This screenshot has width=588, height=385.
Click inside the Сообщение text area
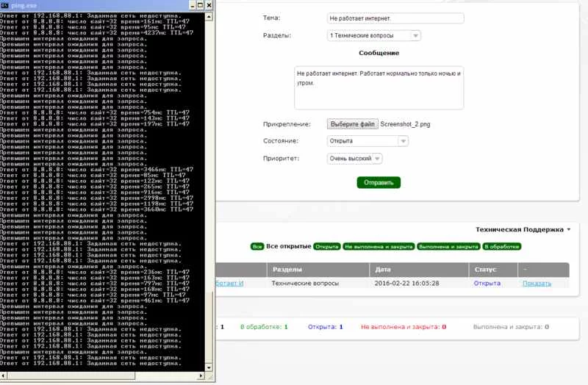[x=379, y=88]
